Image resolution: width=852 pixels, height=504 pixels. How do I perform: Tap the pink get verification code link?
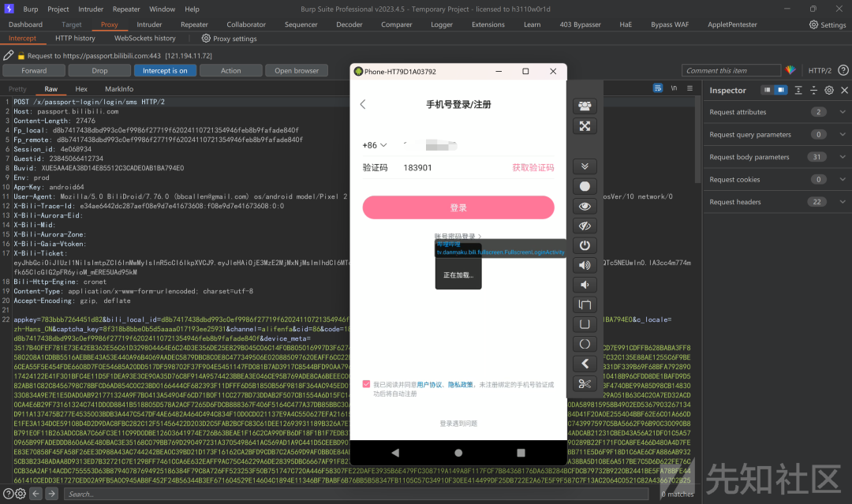(x=533, y=168)
